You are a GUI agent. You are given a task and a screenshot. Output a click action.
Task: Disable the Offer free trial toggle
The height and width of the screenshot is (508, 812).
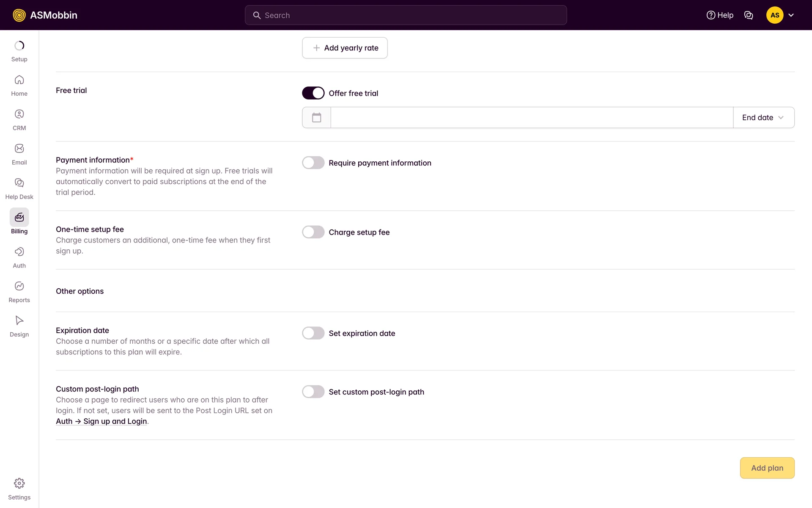point(313,93)
